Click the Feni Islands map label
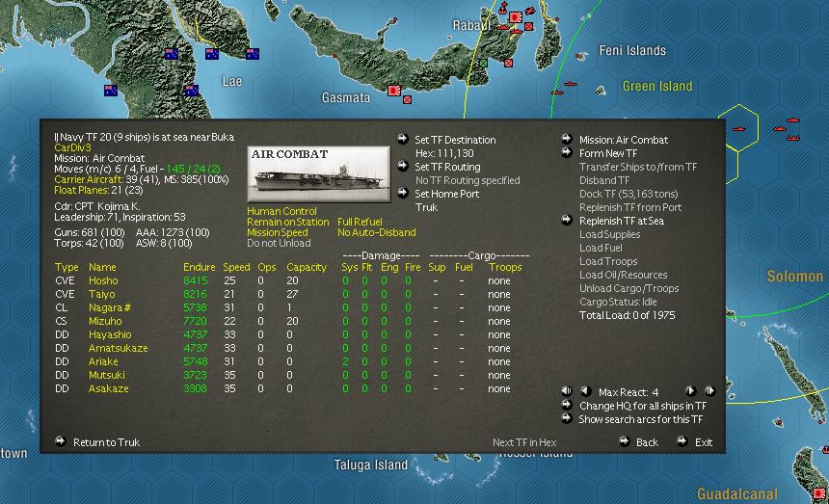The image size is (829, 504). pos(632,51)
